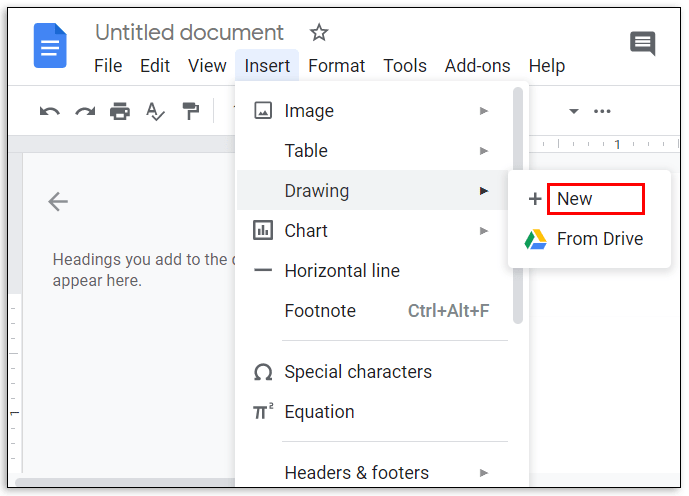Select the Paint format tool

190,111
